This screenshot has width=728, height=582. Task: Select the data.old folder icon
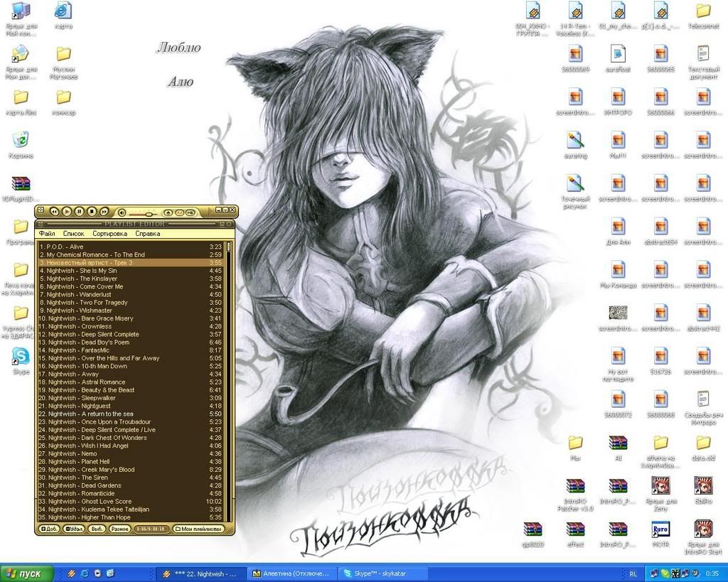(703, 448)
